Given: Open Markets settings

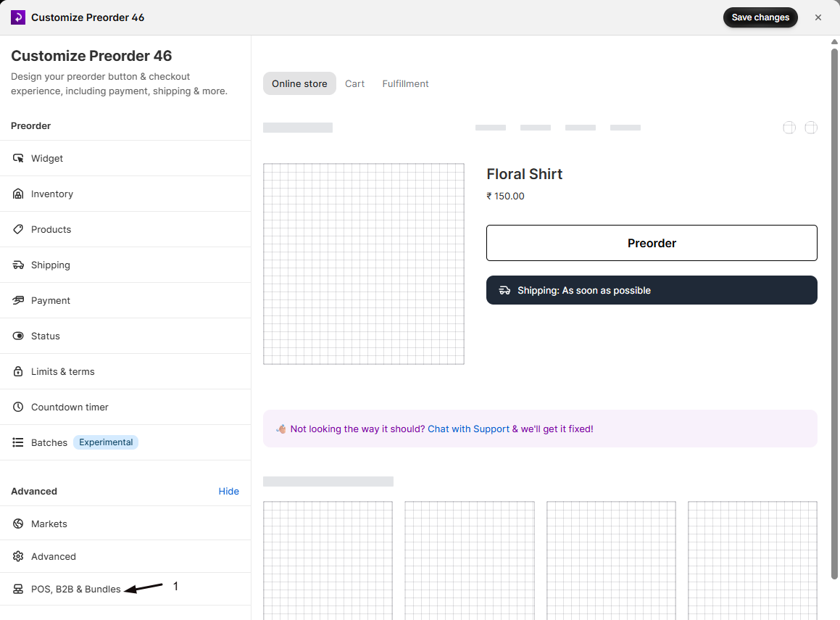Looking at the screenshot, I should point(125,524).
